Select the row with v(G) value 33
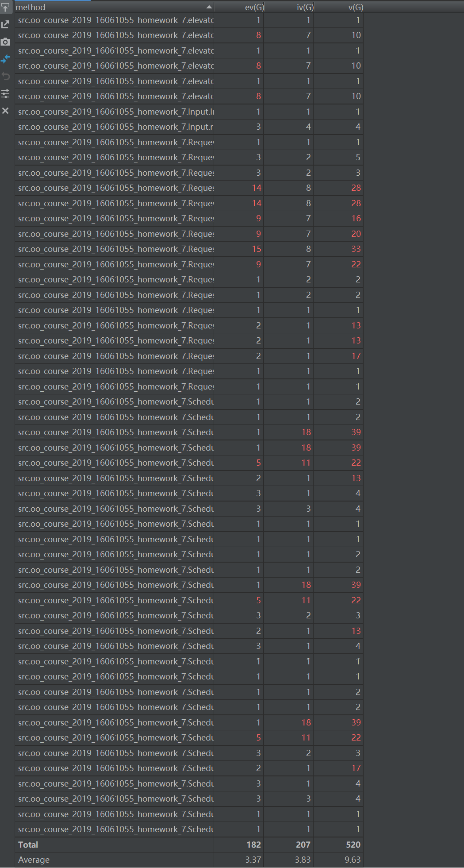 click(x=115, y=249)
